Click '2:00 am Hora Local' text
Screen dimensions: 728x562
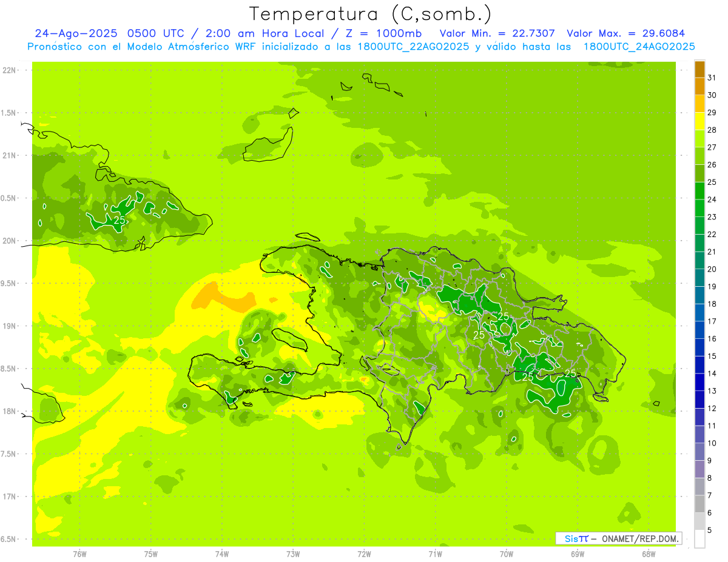[265, 34]
